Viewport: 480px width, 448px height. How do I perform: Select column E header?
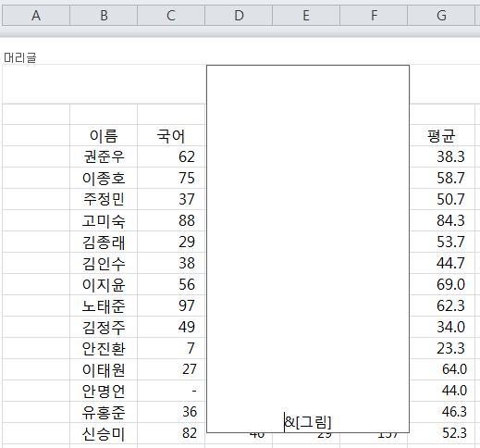[306, 16]
